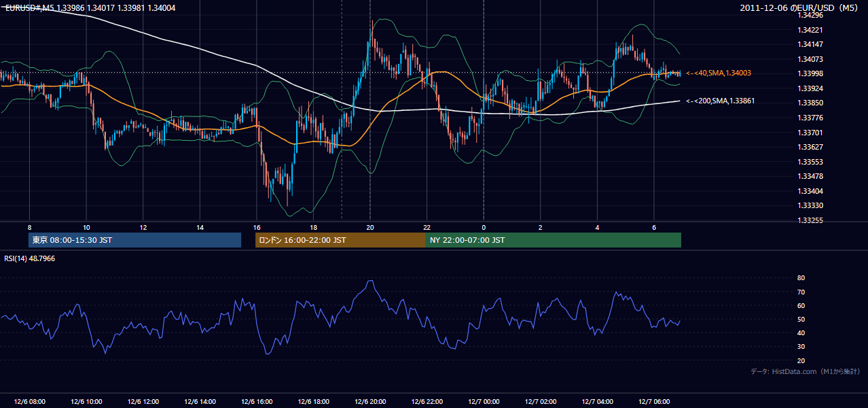Click bottom time label 12/7 04:00
The height and width of the screenshot is (408, 868).
click(597, 402)
